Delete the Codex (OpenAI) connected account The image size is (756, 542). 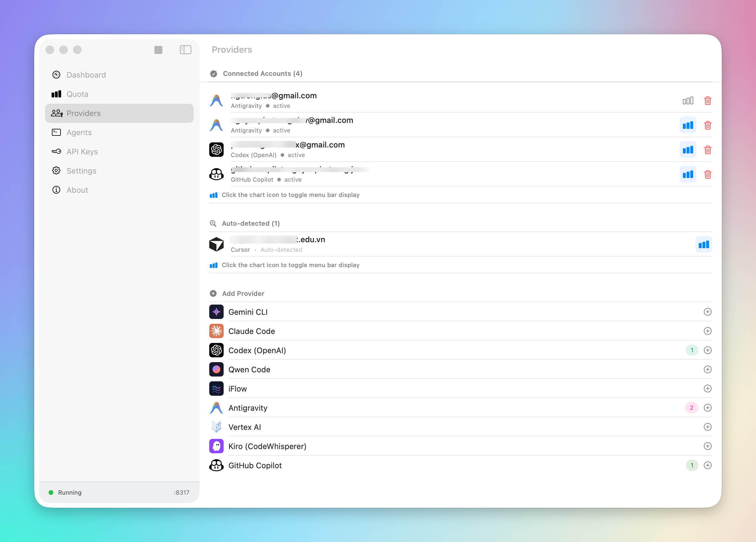pos(707,150)
